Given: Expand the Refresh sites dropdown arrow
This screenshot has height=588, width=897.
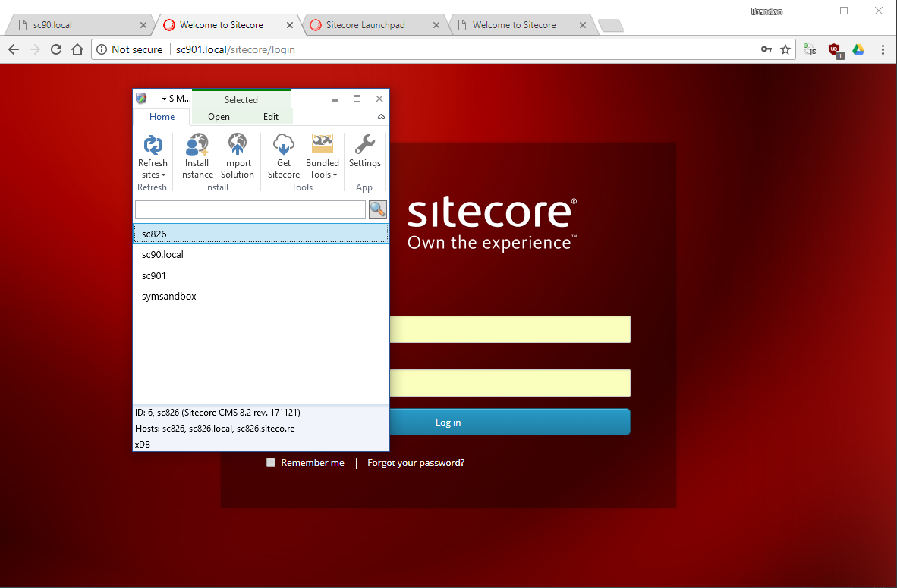Looking at the screenshot, I should click(x=164, y=175).
